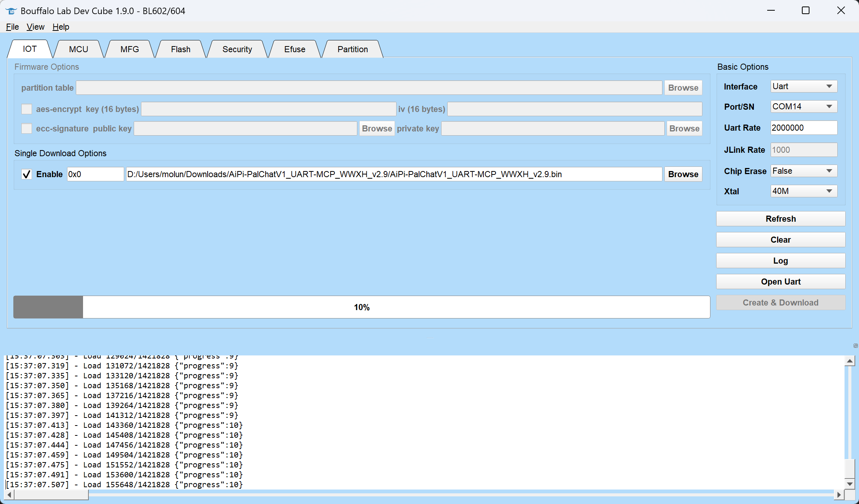
Task: Browse for the single download firmware file
Action: pos(683,174)
